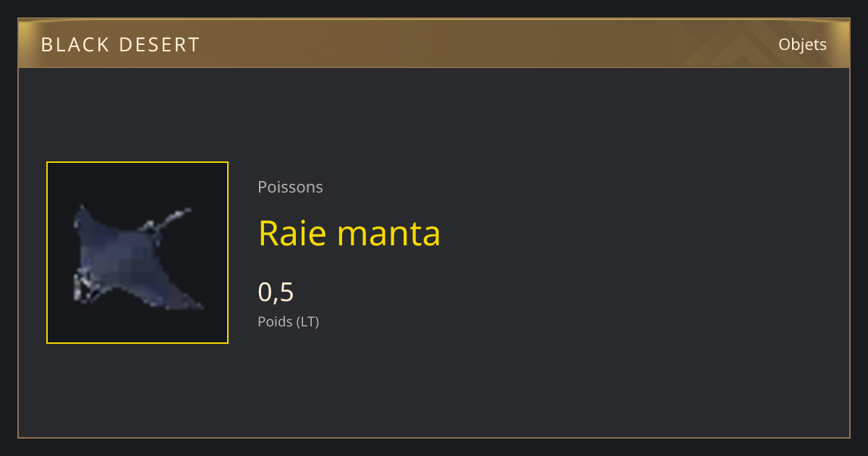The width and height of the screenshot is (868, 456).
Task: Click the Raie manta fish icon
Action: (x=136, y=257)
